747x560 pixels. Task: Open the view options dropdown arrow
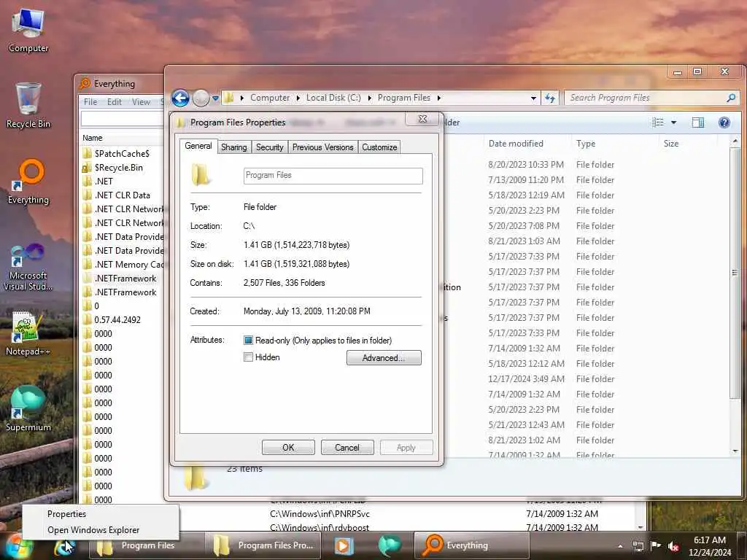point(673,122)
